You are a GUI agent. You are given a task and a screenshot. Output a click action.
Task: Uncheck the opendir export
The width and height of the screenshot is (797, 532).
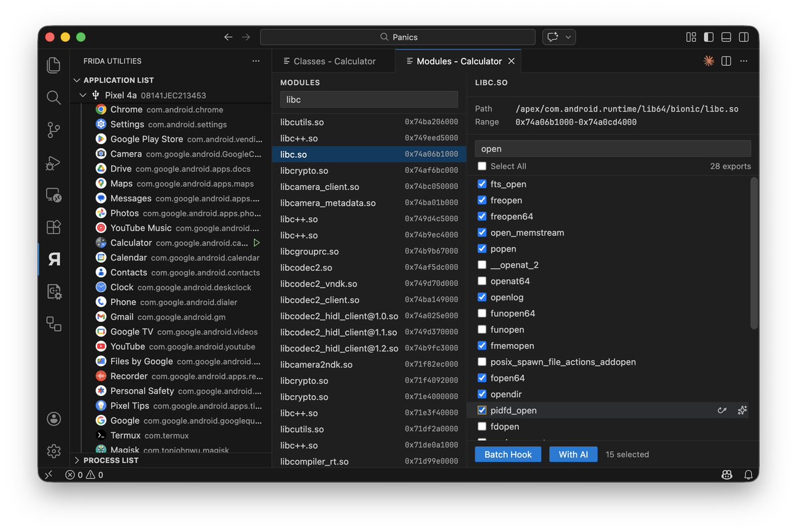(x=482, y=394)
